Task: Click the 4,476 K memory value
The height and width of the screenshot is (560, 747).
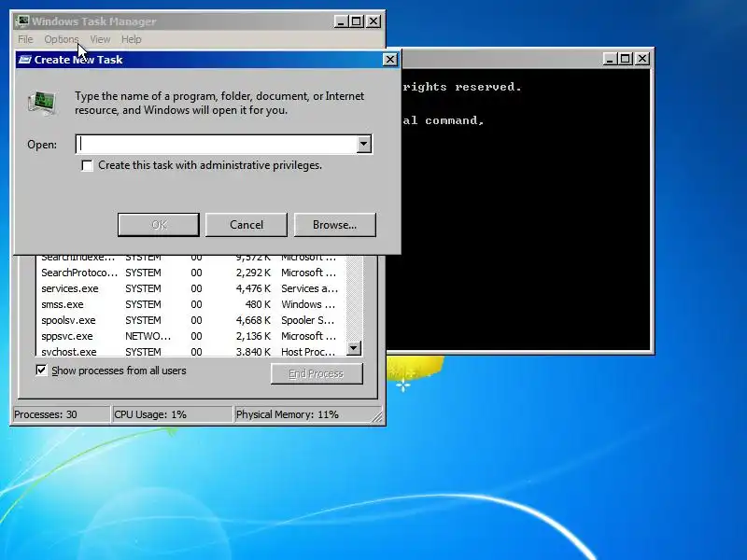Action: click(253, 288)
